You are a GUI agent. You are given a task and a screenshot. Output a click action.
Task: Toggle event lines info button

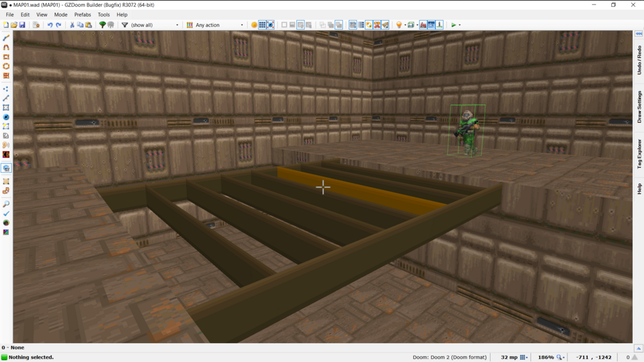coord(440,25)
